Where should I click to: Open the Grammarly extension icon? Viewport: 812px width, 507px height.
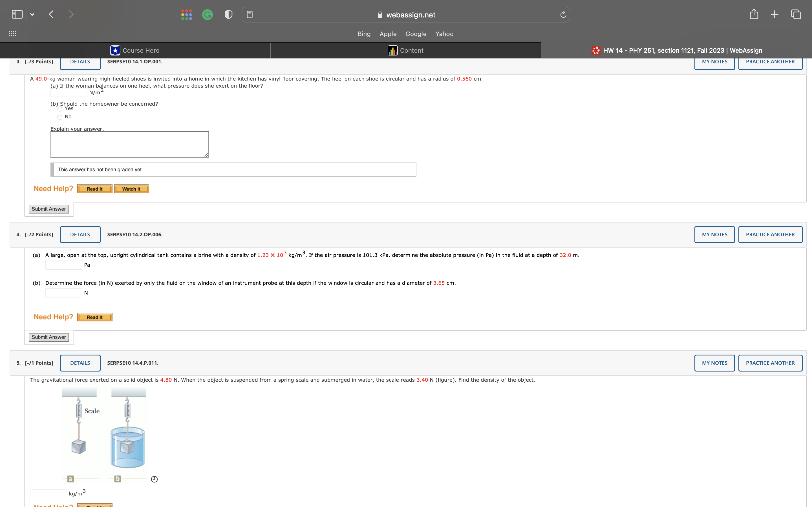[x=207, y=14]
